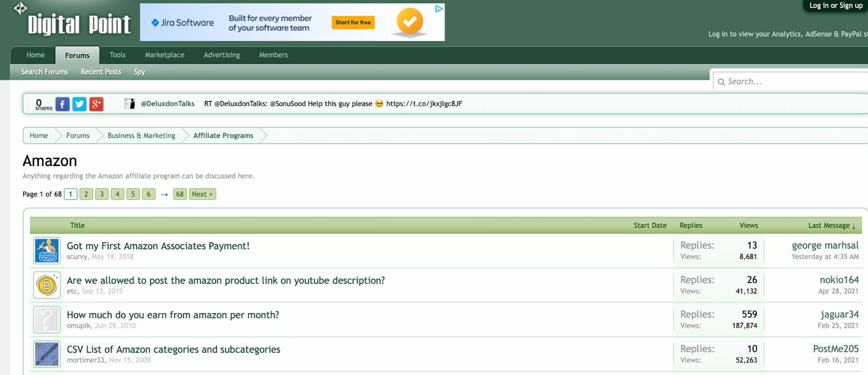Open 'How much do you earn from amazon per month?'

click(173, 315)
